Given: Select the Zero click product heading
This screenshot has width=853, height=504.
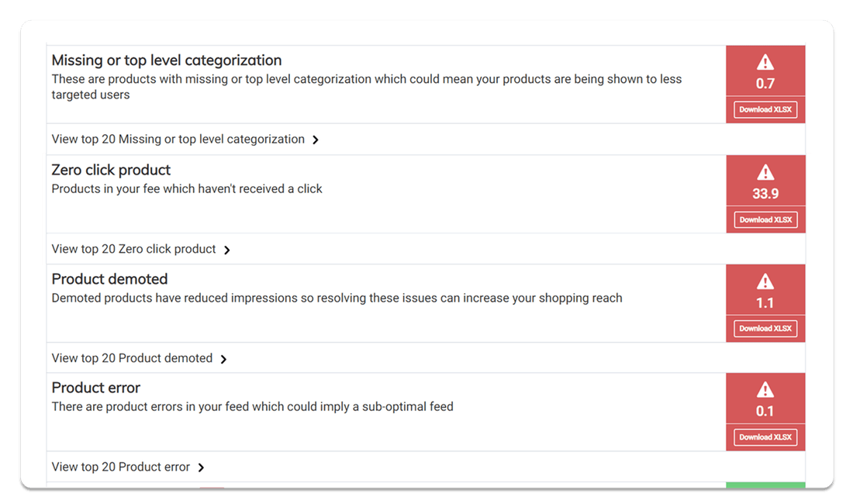Looking at the screenshot, I should (111, 170).
